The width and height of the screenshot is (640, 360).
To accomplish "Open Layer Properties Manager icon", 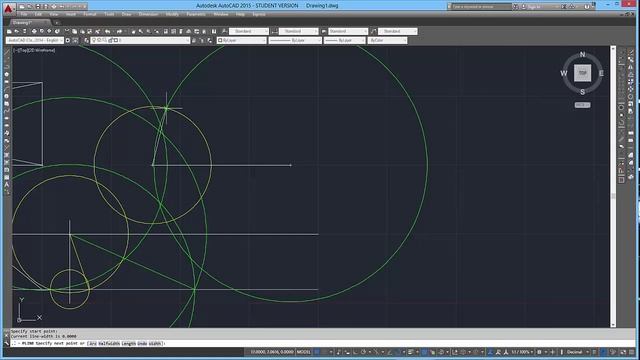I will tap(86, 40).
